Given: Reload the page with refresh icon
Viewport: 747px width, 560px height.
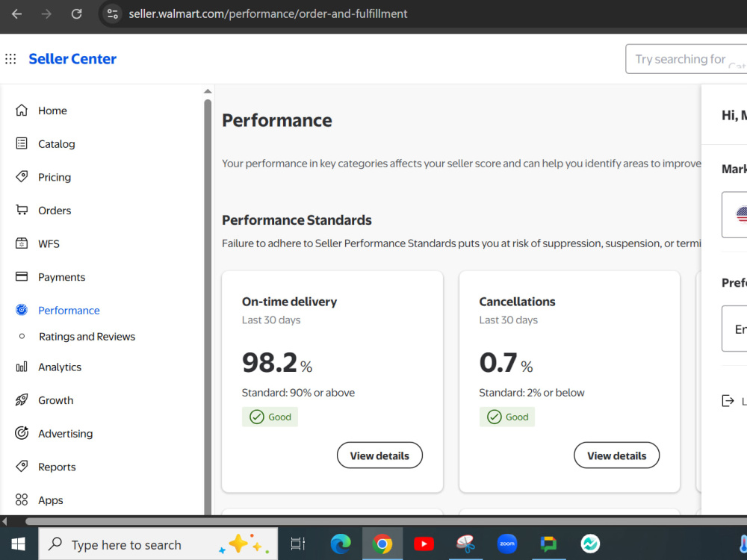Looking at the screenshot, I should tap(76, 13).
